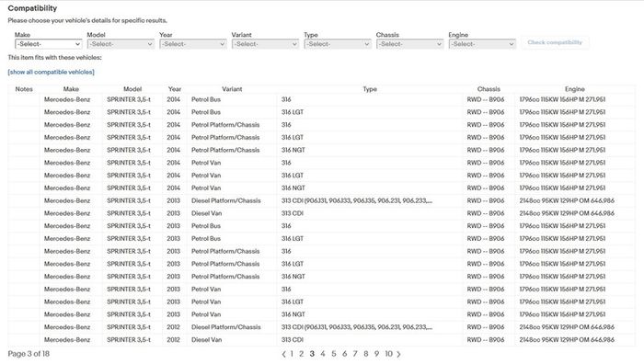Go to page 5

tap(333, 354)
